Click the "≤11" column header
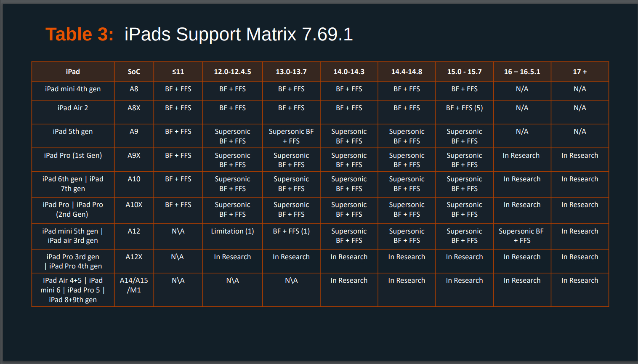The image size is (638, 364). tap(178, 72)
